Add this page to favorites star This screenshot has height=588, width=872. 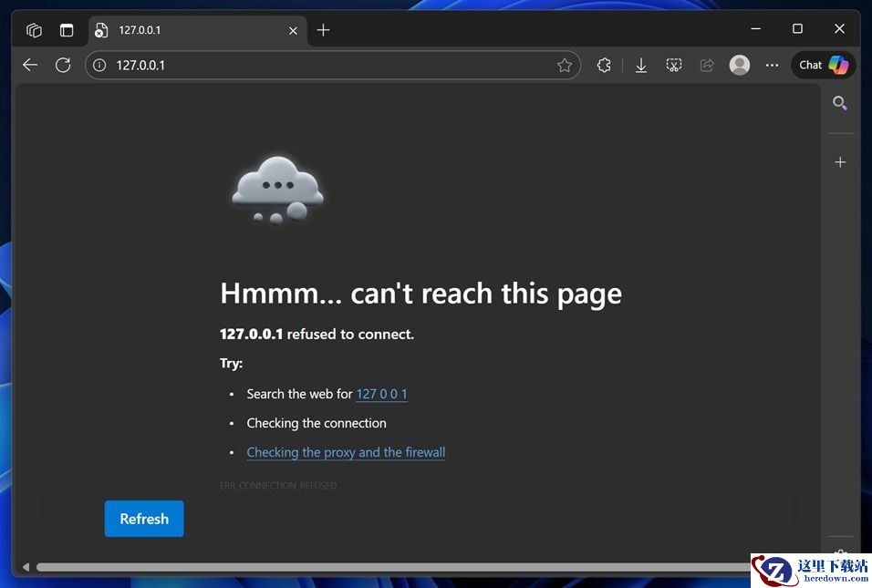565,65
